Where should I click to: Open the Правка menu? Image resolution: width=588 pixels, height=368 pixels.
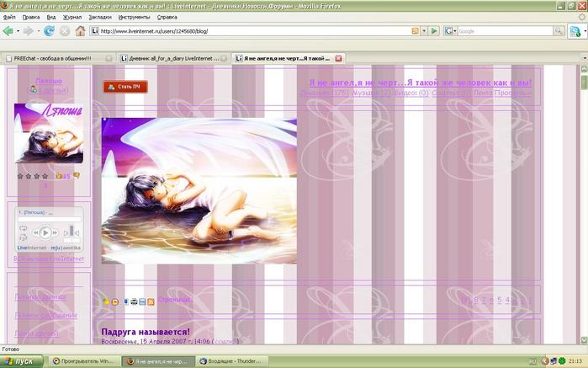click(31, 18)
